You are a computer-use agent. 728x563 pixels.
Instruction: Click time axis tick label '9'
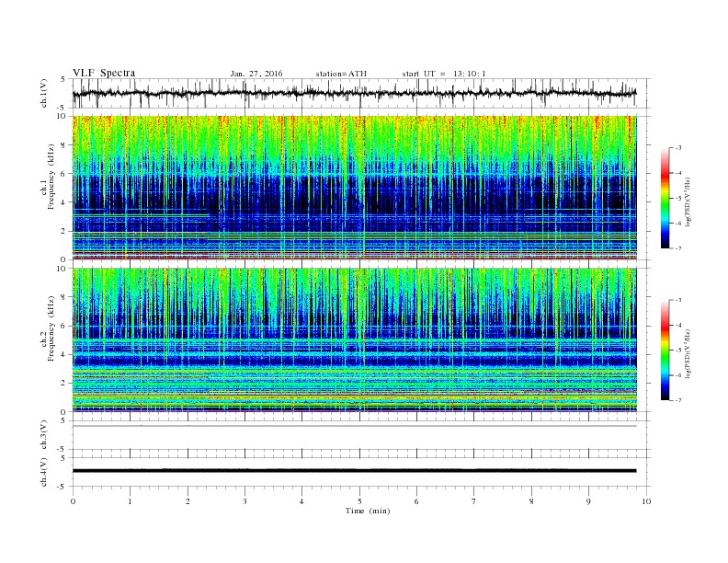click(588, 501)
